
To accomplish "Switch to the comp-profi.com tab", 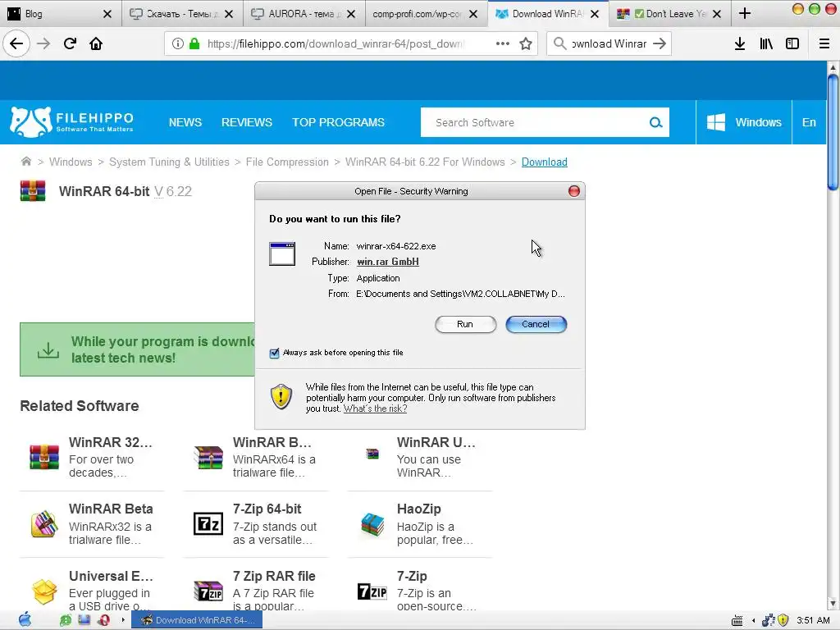I will click(x=418, y=14).
